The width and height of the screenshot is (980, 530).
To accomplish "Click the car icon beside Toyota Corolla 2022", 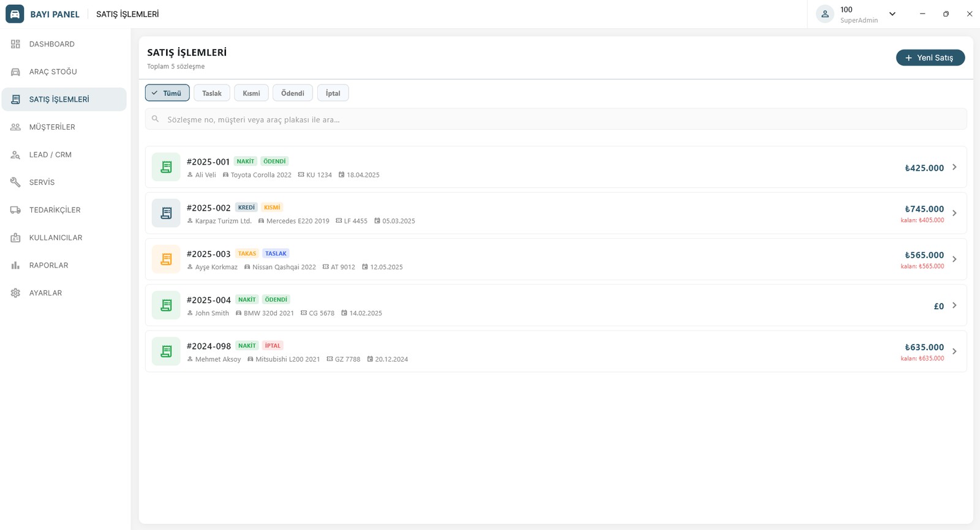I will 225,175.
